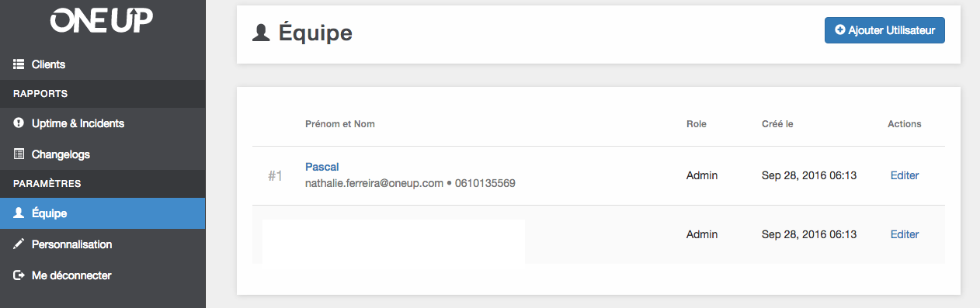
Task: Select Personnalisation in the sidebar
Action: (x=103, y=244)
